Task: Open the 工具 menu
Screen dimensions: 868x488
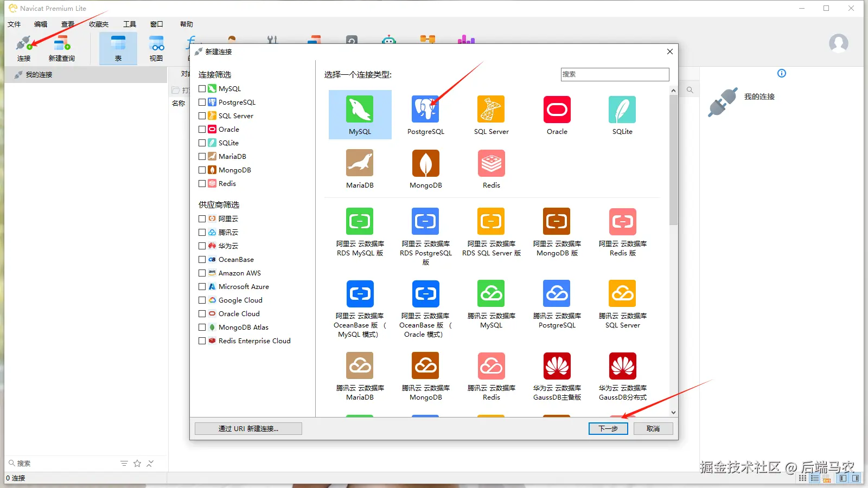Action: coord(130,24)
